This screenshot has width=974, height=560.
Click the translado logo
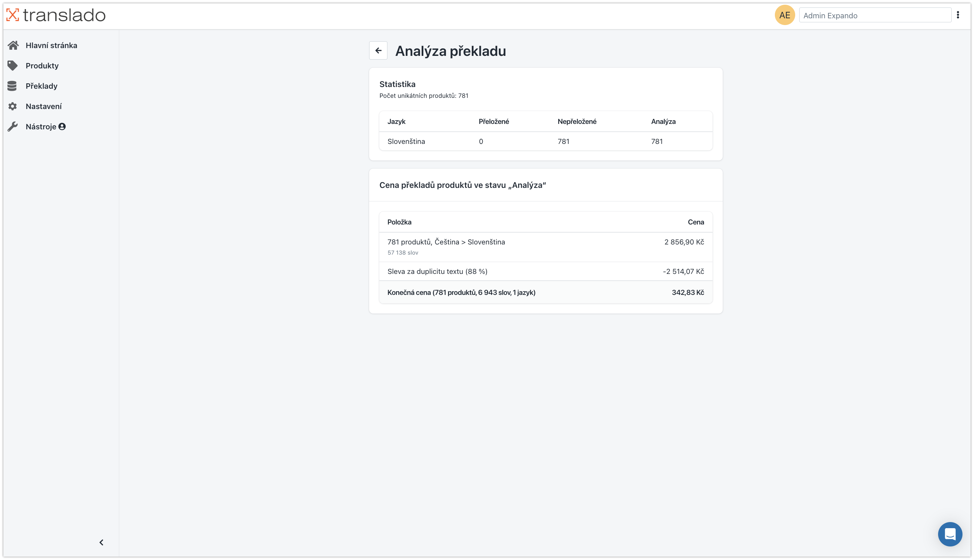pyautogui.click(x=56, y=15)
